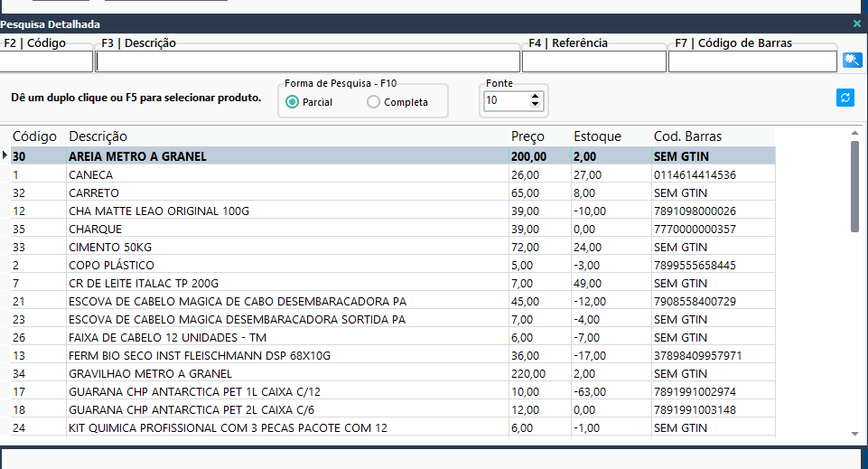Click the Fonte value field showing 10
This screenshot has width=868, height=469.
pos(506,101)
